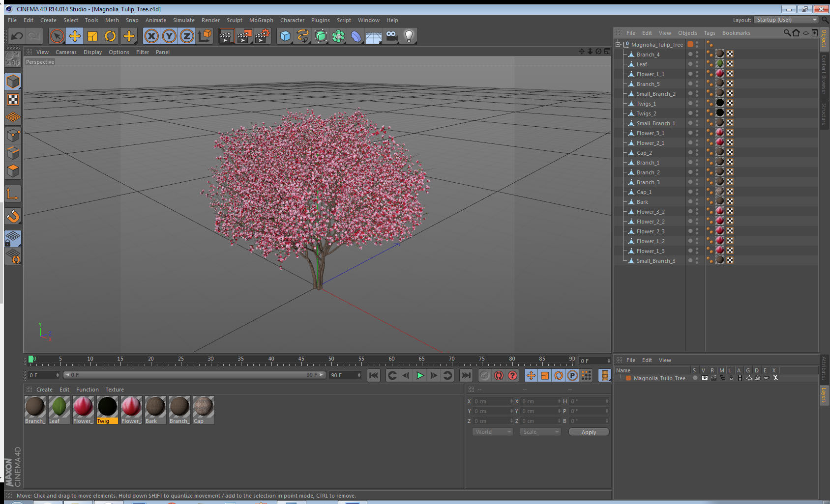Screen dimensions: 830x504
Task: Add a camera object
Action: click(391, 36)
